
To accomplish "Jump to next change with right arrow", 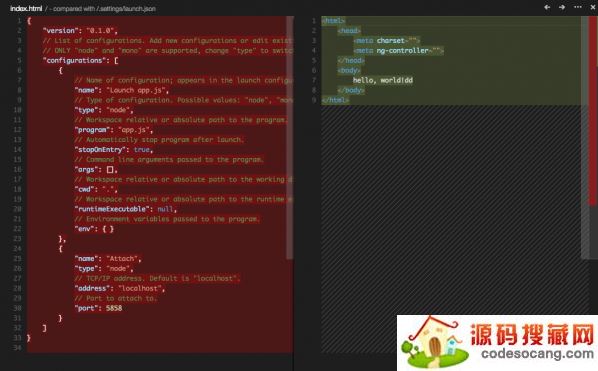I will coord(562,7).
